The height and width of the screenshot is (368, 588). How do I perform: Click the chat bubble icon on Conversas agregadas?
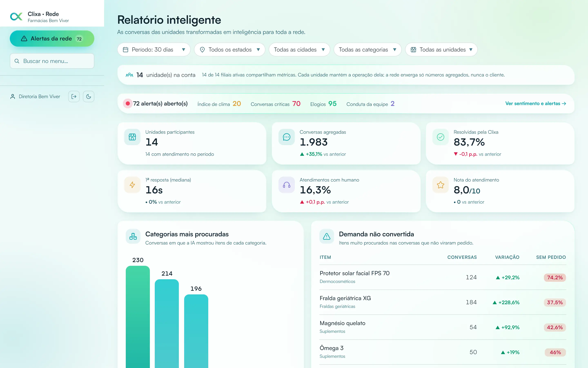coord(286,137)
